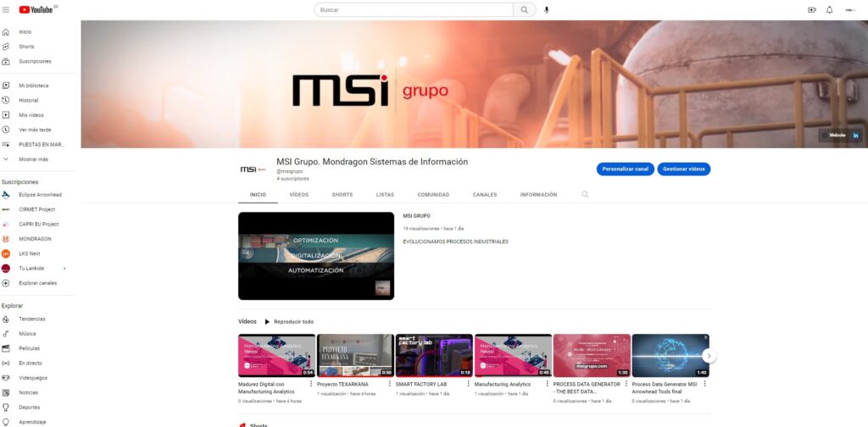Switch to the LISTAS tab
Image resolution: width=868 pixels, height=427 pixels.
pyautogui.click(x=385, y=195)
